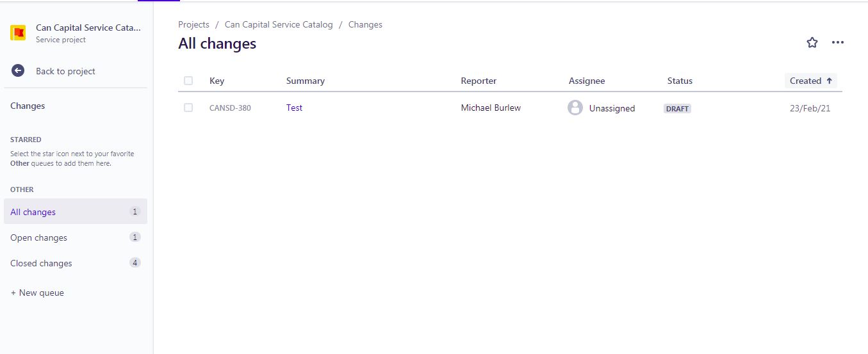
Task: Click the Reporter column header
Action: (x=479, y=81)
